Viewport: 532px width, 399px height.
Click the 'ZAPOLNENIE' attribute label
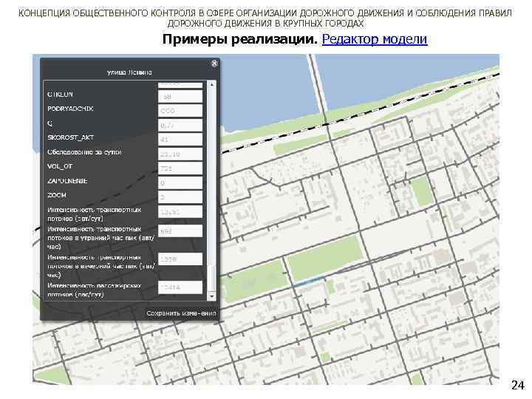(x=67, y=181)
